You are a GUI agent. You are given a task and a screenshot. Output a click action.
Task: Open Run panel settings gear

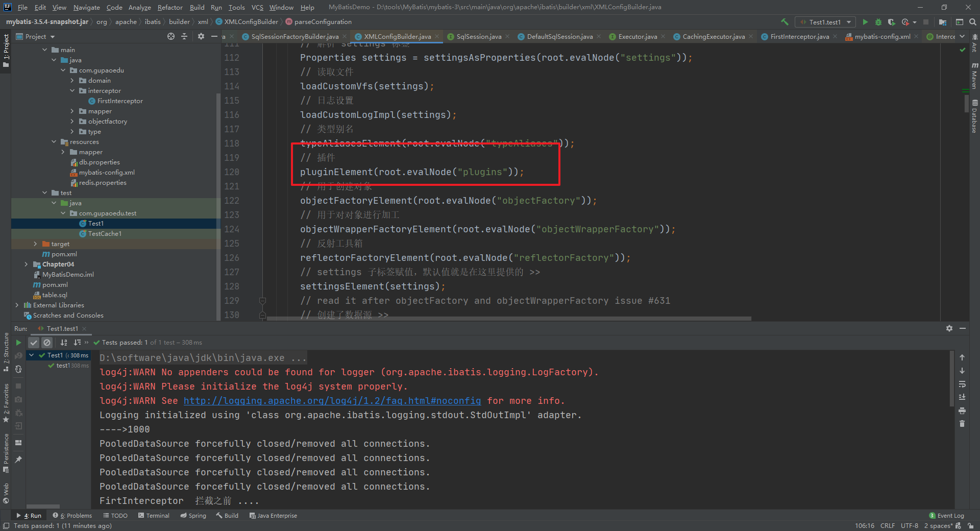(949, 328)
